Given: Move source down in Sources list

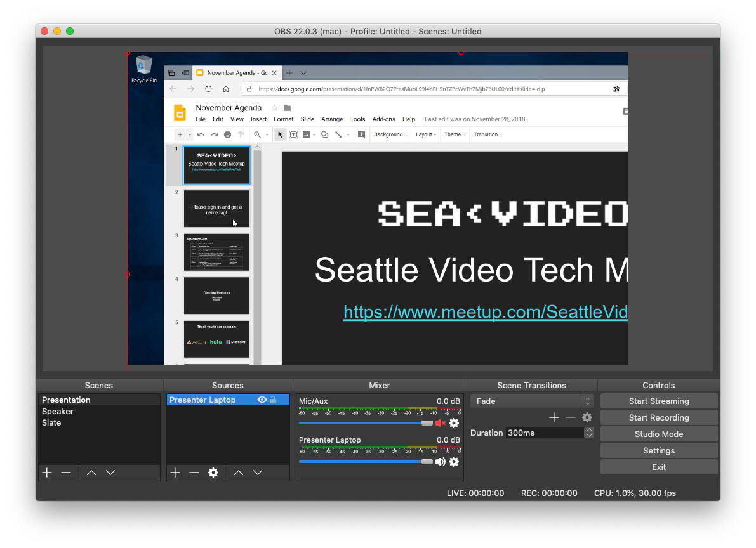Looking at the screenshot, I should pos(258,473).
